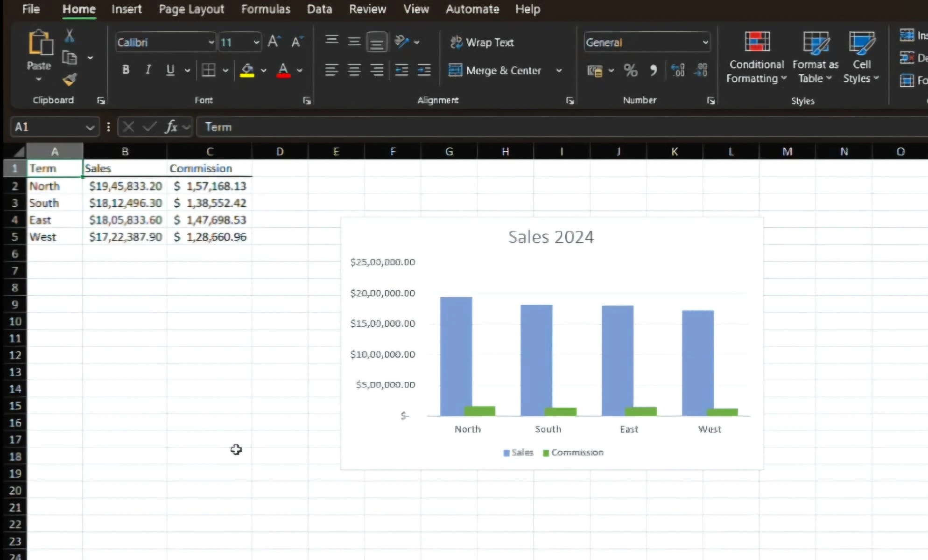Switch to the Insert ribbon tab

coord(127,9)
